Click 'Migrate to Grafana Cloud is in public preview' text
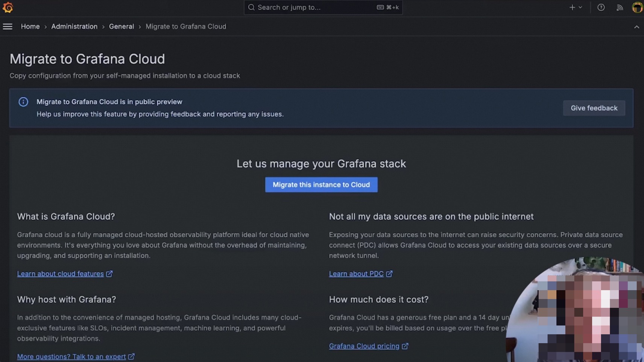This screenshot has width=644, height=362. (109, 102)
